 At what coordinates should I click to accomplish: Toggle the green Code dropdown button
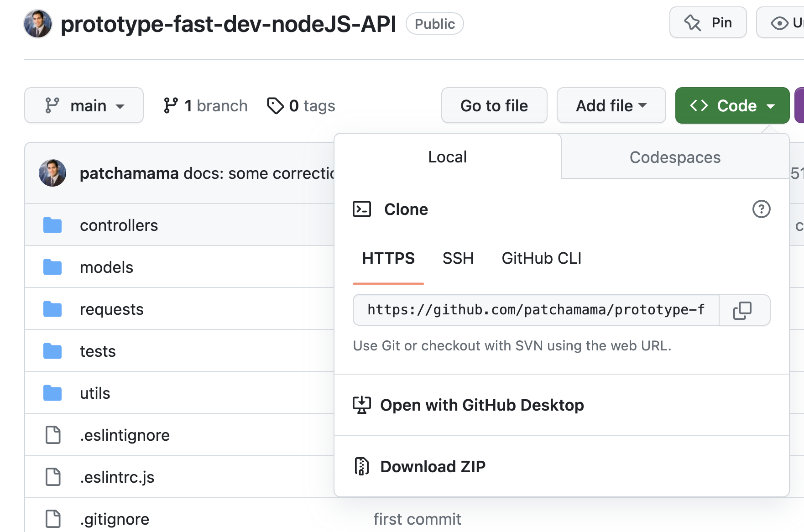(732, 105)
